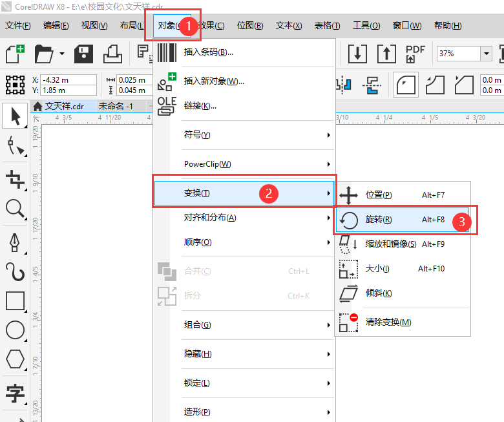Select the Zoom magnifier tool
This screenshot has height=422, width=504.
click(x=15, y=209)
